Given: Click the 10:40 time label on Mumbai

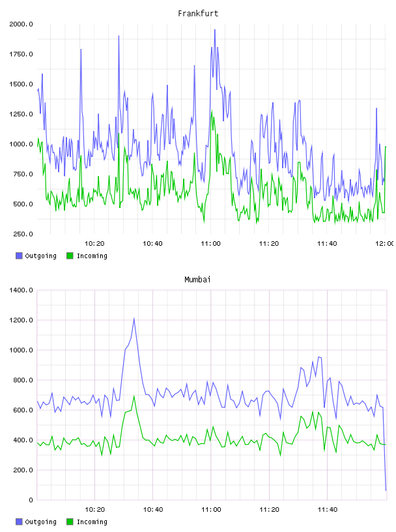Looking at the screenshot, I should tap(153, 510).
